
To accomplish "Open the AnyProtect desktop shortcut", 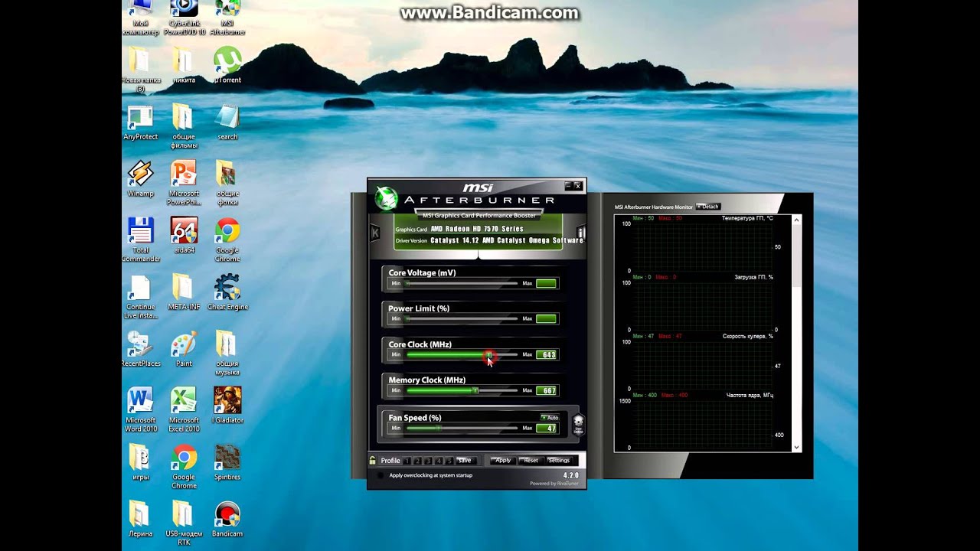I will click(x=140, y=122).
